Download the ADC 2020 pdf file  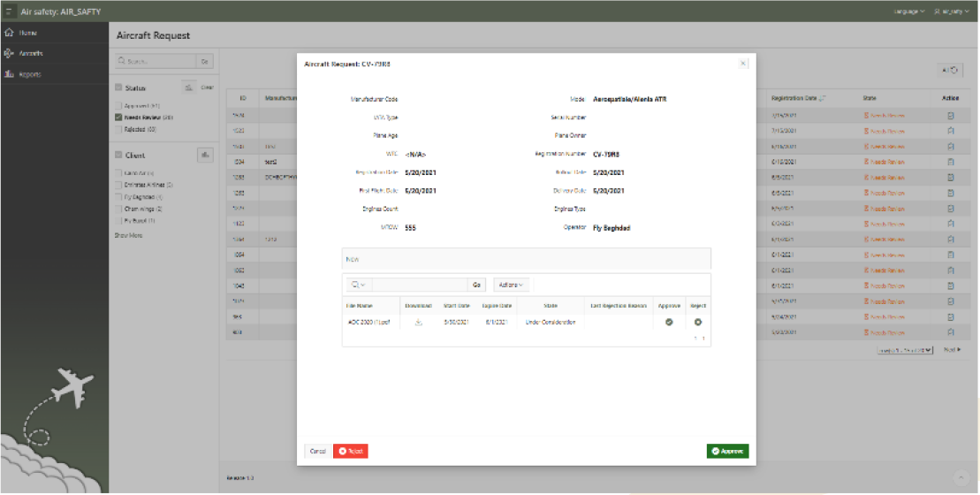418,322
